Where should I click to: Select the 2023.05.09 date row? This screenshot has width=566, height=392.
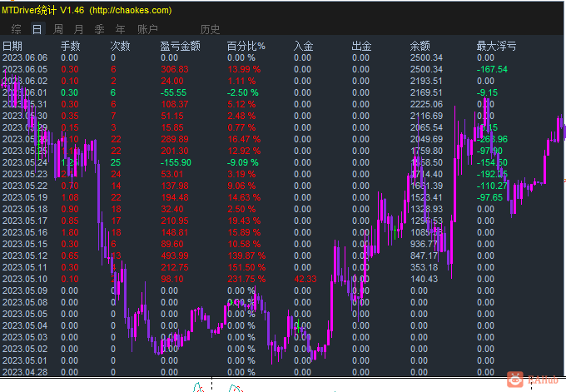tap(25, 290)
